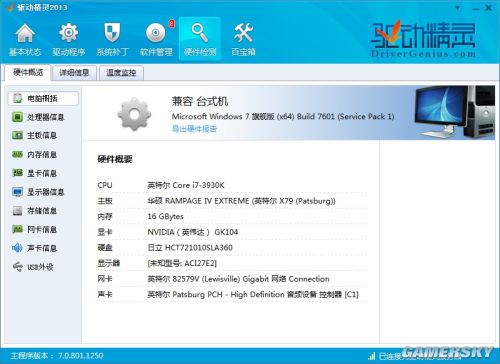The width and height of the screenshot is (500, 364).
Task: Click the 驱动精灵2013 title bar icon
Action: [10, 7]
